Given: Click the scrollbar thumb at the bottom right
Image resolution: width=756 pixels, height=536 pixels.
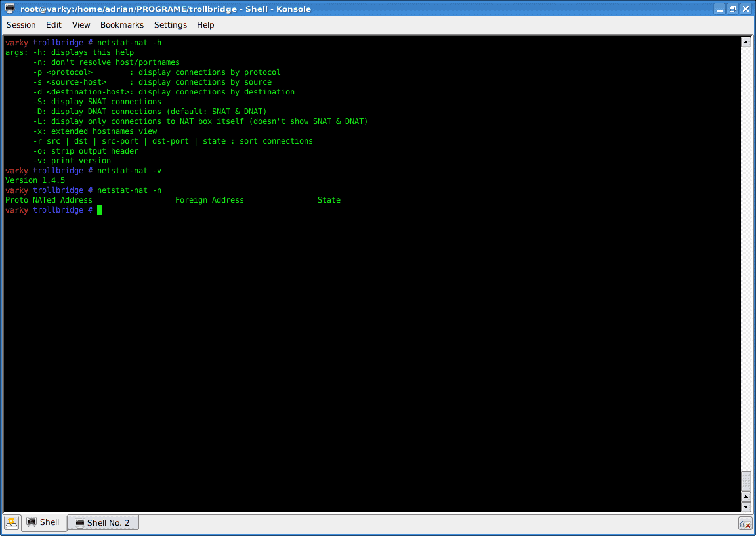Looking at the screenshot, I should (x=746, y=482).
